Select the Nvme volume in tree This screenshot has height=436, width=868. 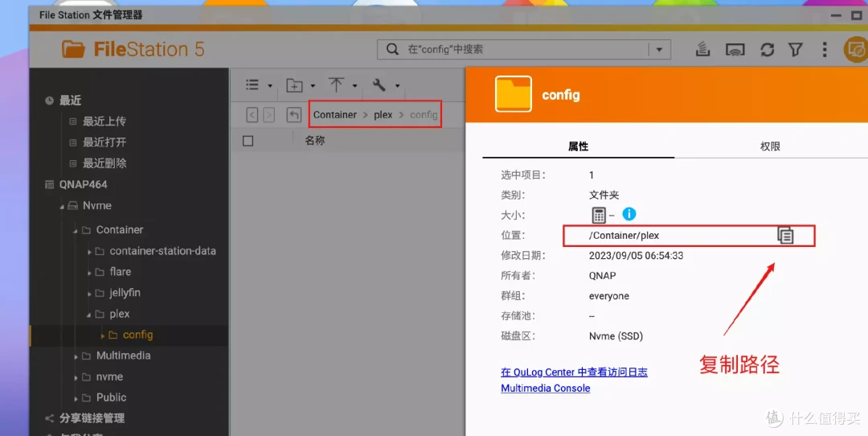coord(97,206)
